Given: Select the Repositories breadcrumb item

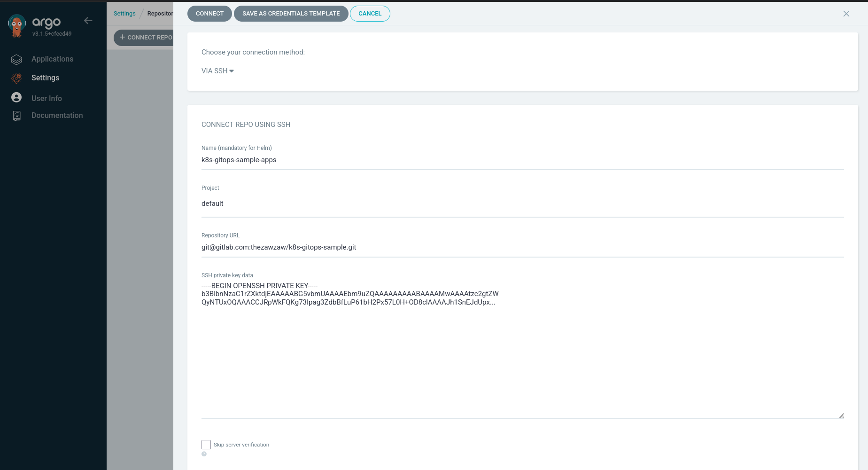Looking at the screenshot, I should point(160,13).
